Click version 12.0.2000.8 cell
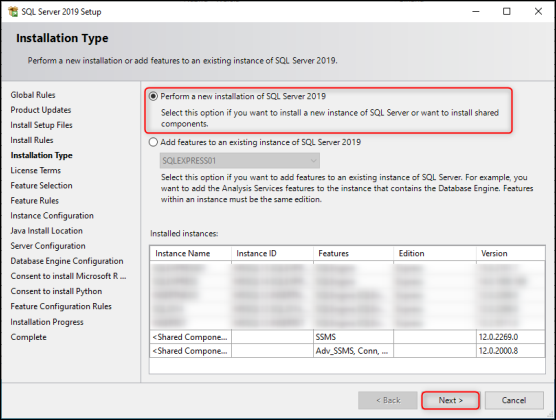556x420 pixels. coord(511,351)
